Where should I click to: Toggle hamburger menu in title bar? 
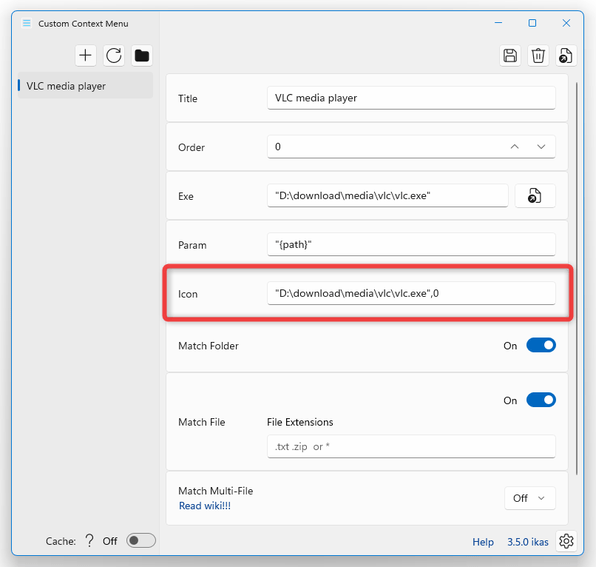[x=27, y=23]
